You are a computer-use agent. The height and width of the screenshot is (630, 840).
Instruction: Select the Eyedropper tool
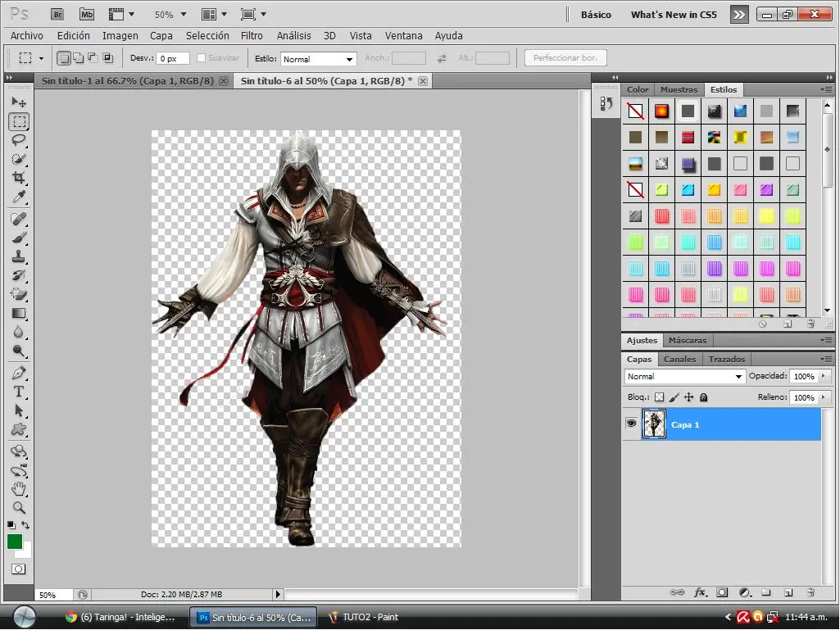click(x=19, y=197)
